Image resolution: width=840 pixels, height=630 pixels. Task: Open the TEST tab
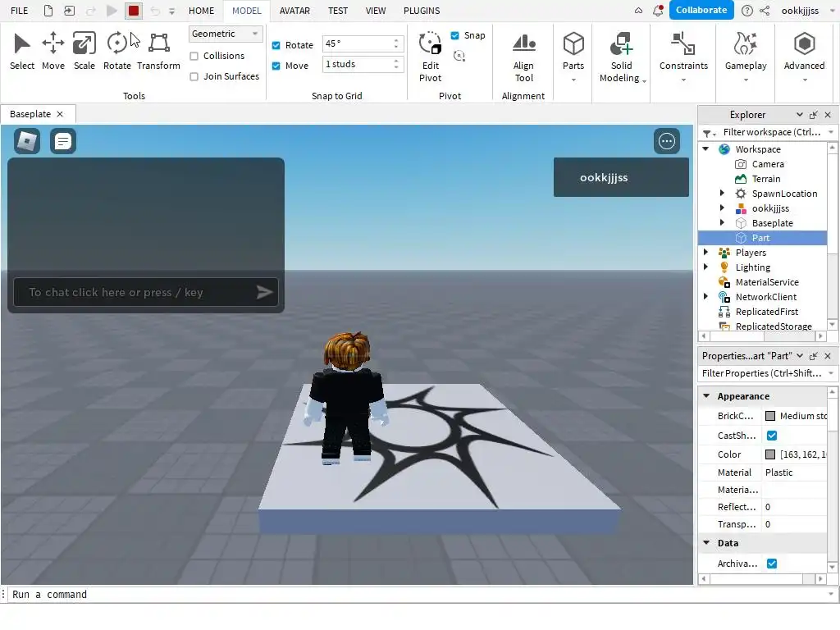tap(338, 11)
